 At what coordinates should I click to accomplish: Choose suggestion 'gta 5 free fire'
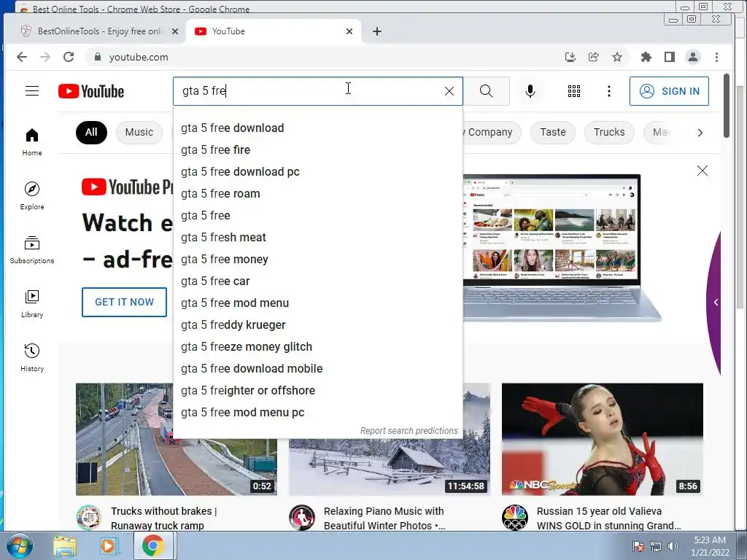coord(317,150)
